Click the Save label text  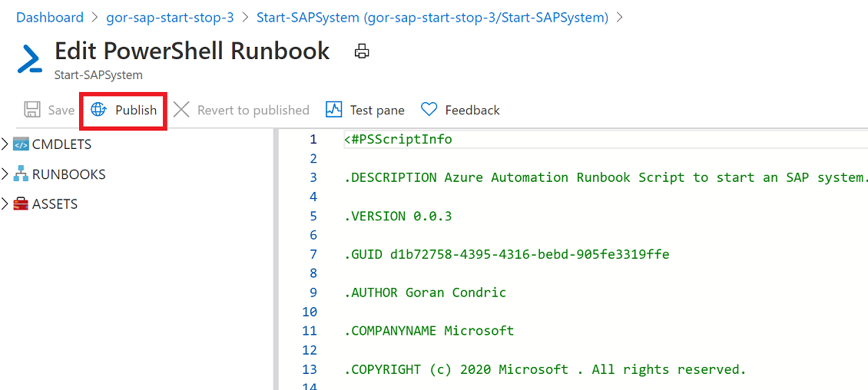(x=61, y=110)
